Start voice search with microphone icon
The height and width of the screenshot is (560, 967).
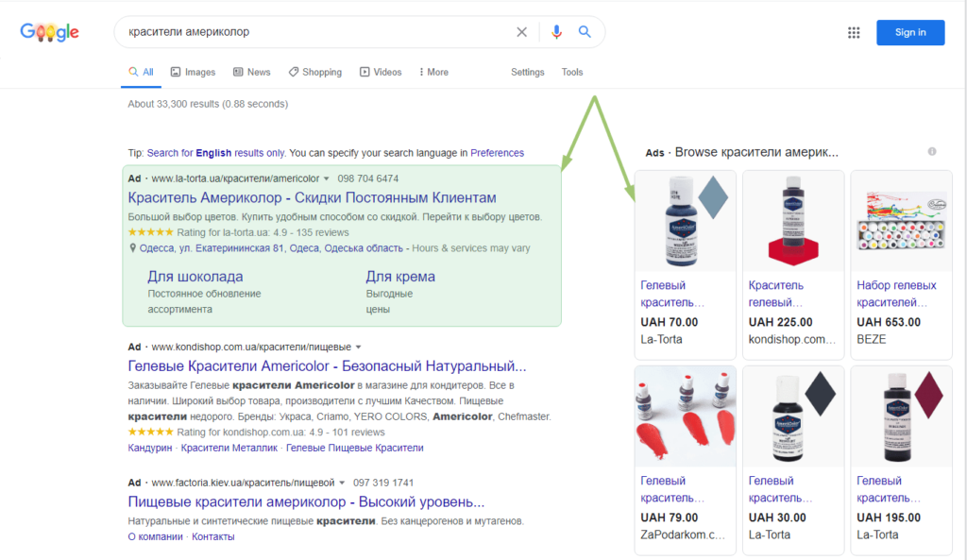[556, 32]
